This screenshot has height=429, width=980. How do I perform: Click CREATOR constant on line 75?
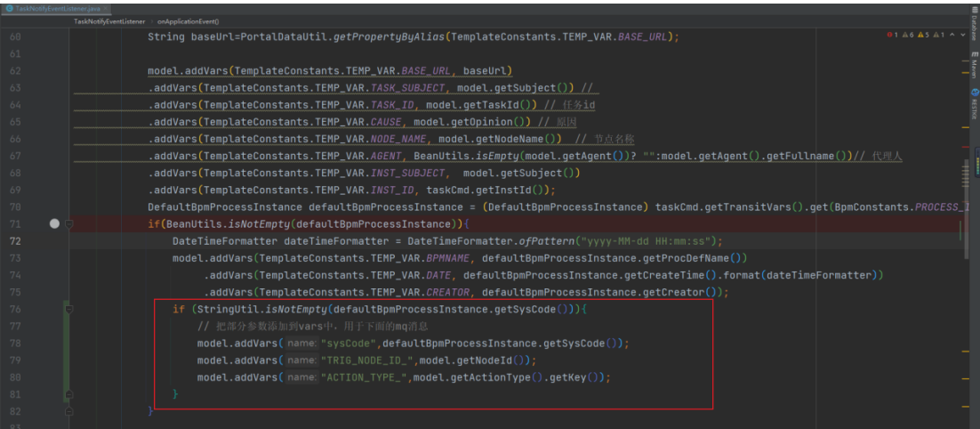[x=448, y=291]
